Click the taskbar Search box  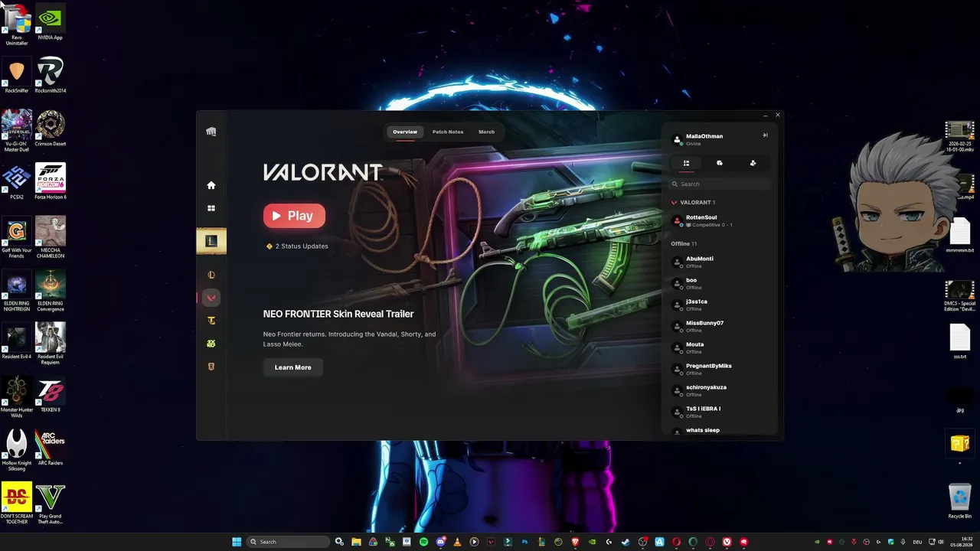289,542
